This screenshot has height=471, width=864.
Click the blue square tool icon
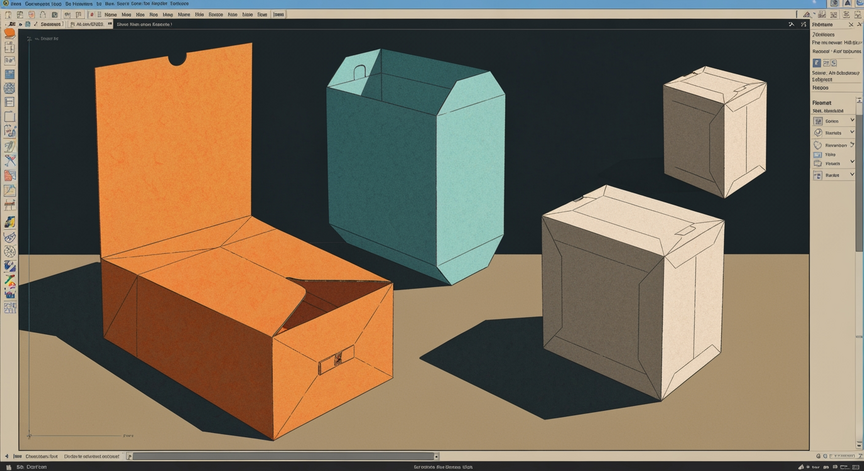(9, 74)
